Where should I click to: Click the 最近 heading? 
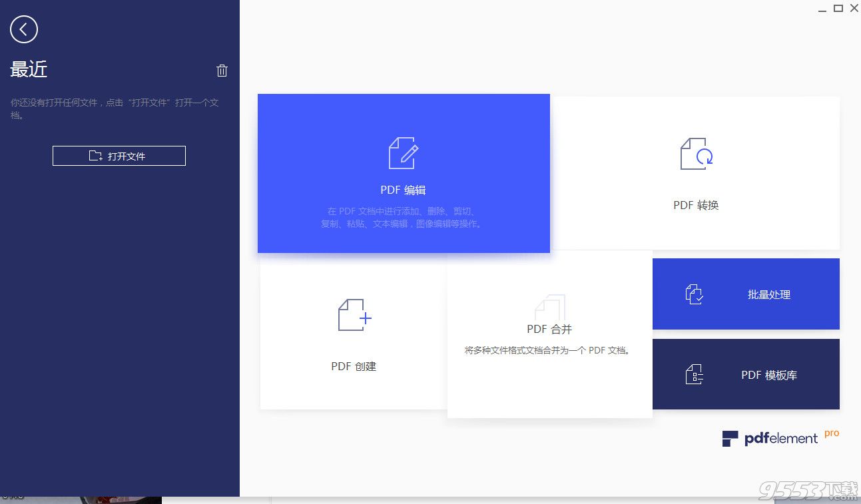[29, 69]
